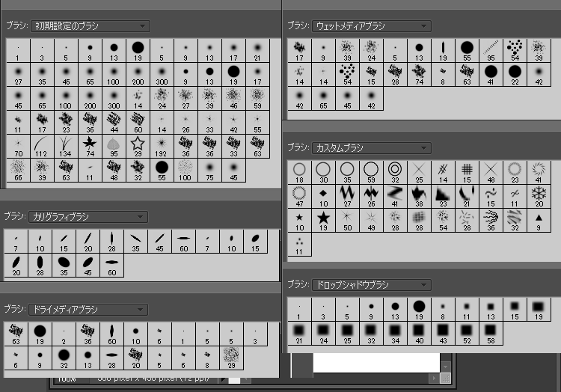Select the square shadow brush 21 in drop shadow
This screenshot has width=561, height=392.
pyautogui.click(x=299, y=334)
